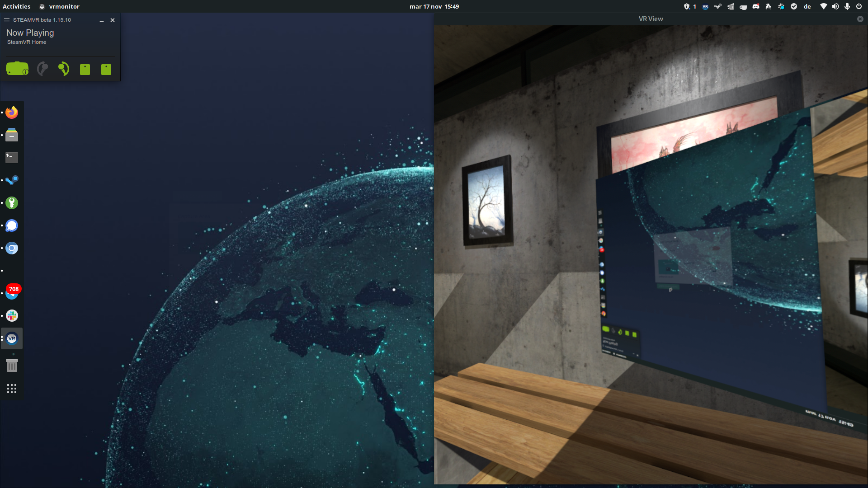Open the green key password manager in dock
The height and width of the screenshot is (488, 868).
pos(12,203)
